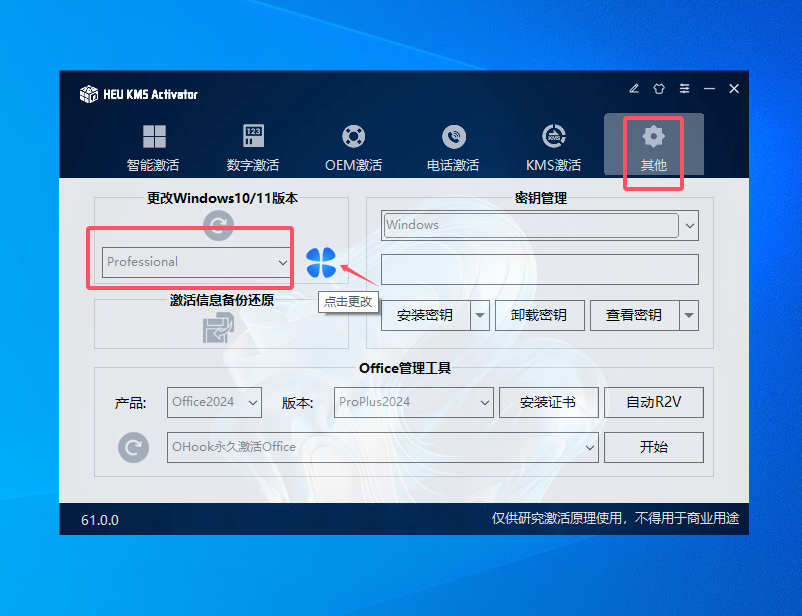This screenshot has width=802, height=616.
Task: Click the blue Windows clover change icon
Action: (x=321, y=263)
